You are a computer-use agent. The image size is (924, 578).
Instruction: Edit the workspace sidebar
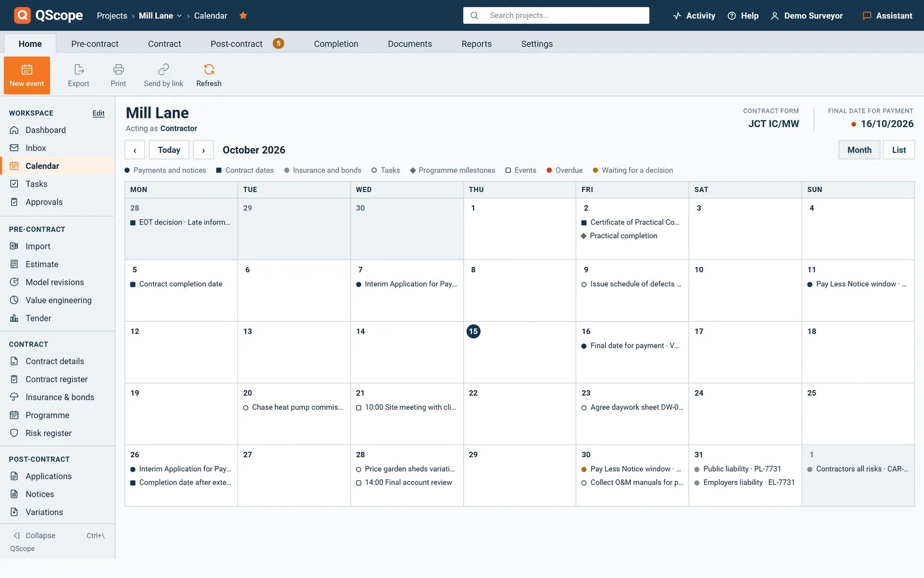point(99,113)
